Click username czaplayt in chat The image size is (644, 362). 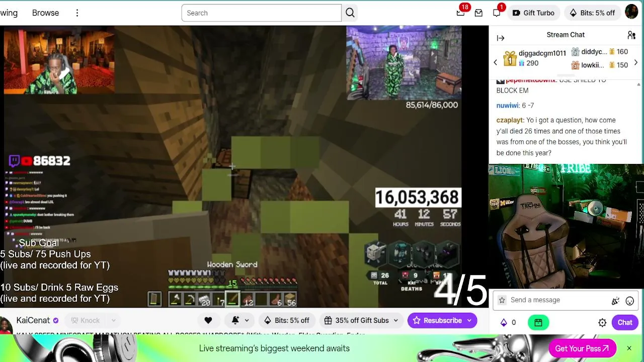click(510, 120)
